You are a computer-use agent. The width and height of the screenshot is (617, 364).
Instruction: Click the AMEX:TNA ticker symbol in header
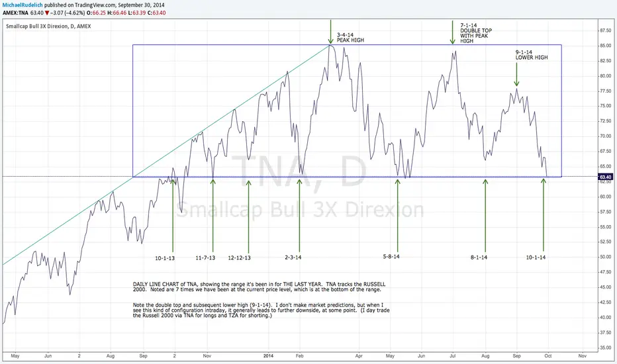[x=15, y=13]
